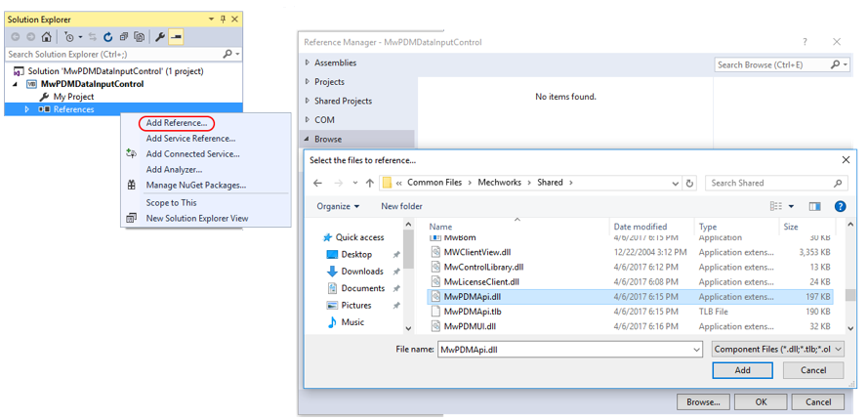Click the Show All Files icon
Screen dimensions: 868x420
coord(140,37)
